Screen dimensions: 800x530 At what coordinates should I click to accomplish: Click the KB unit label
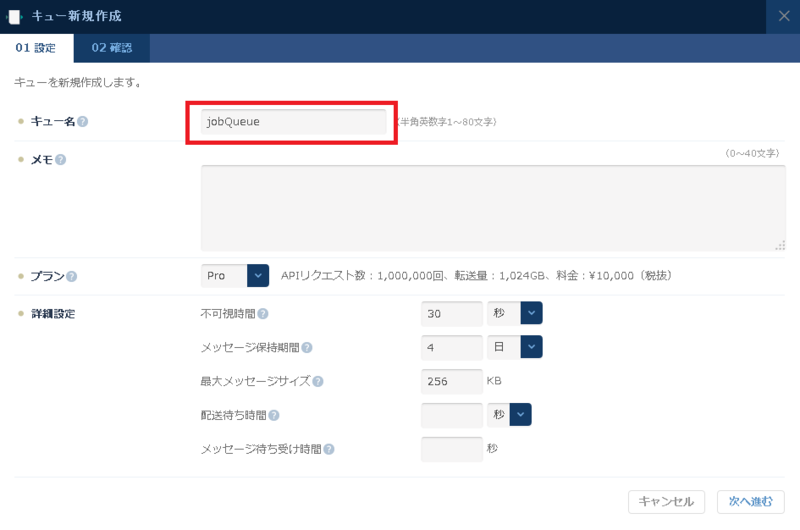(x=494, y=381)
